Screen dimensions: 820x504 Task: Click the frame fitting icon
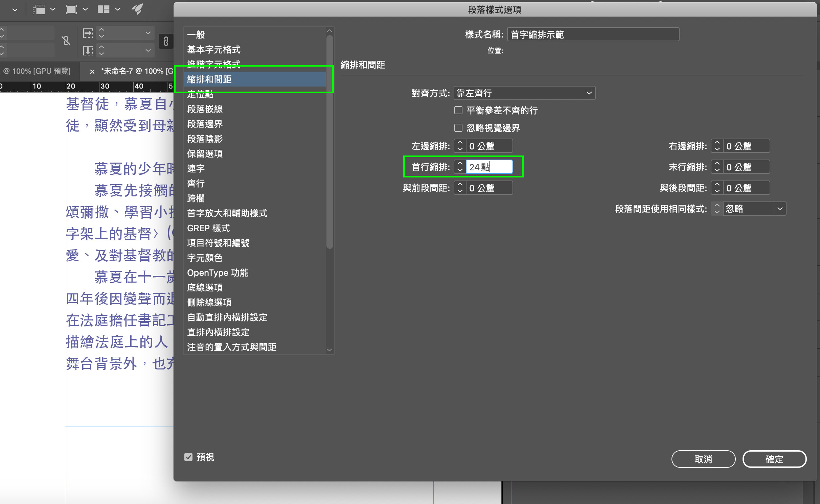coord(71,9)
